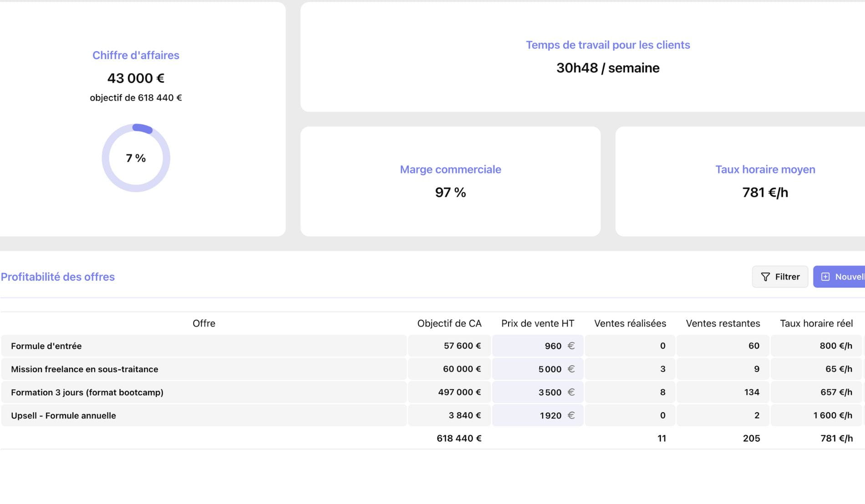Click ventes restantes cell showing 9
The image size is (865, 504).
click(x=723, y=369)
